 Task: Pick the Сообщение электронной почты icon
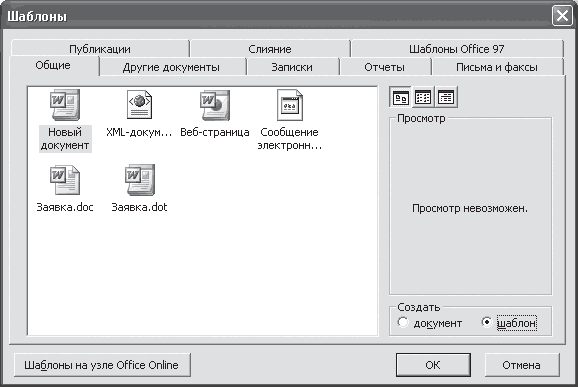click(290, 105)
